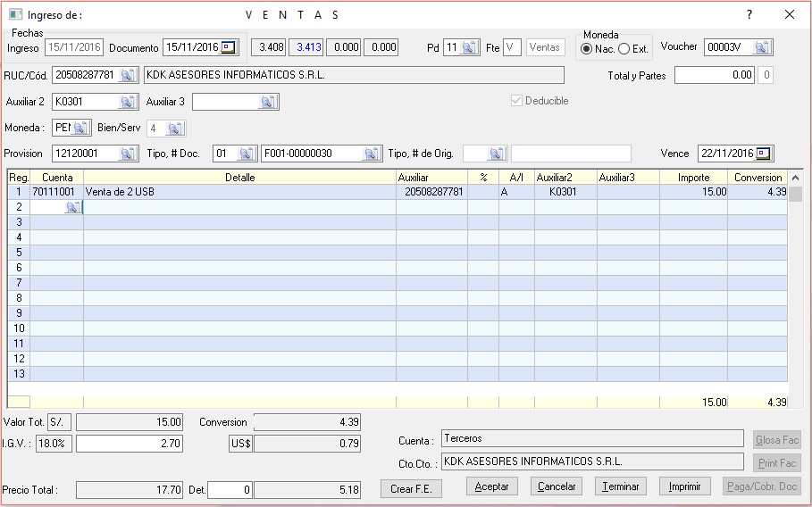The image size is (812, 507).
Task: Open the Moneda PEN lookup selector
Action: pos(80,128)
